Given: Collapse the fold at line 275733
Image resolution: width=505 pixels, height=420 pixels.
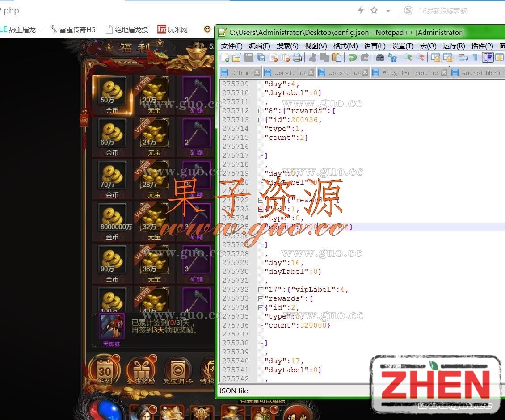Looking at the screenshot, I should click(x=261, y=298).
